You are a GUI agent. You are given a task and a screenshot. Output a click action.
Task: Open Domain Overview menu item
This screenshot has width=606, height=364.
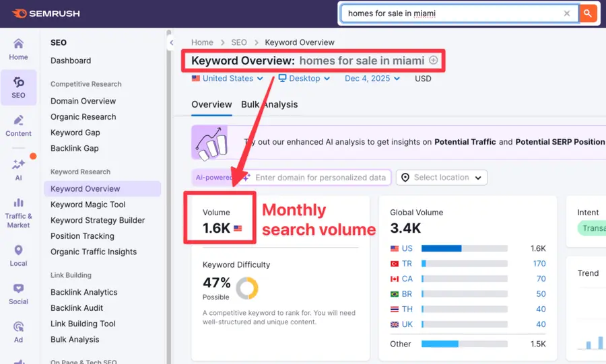[x=83, y=101]
